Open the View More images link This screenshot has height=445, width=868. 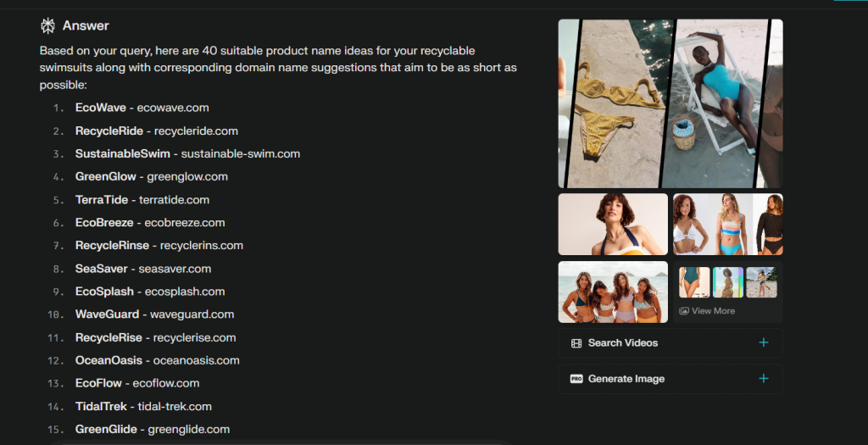pos(707,311)
